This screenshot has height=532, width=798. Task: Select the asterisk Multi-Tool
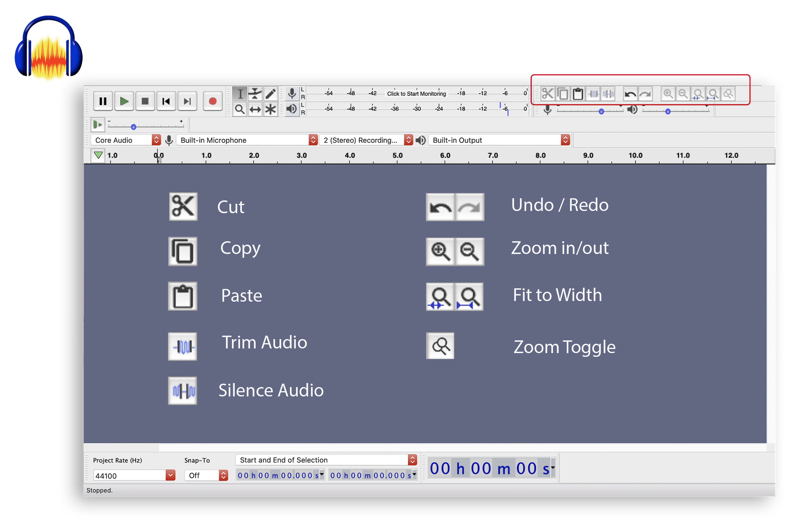click(270, 109)
